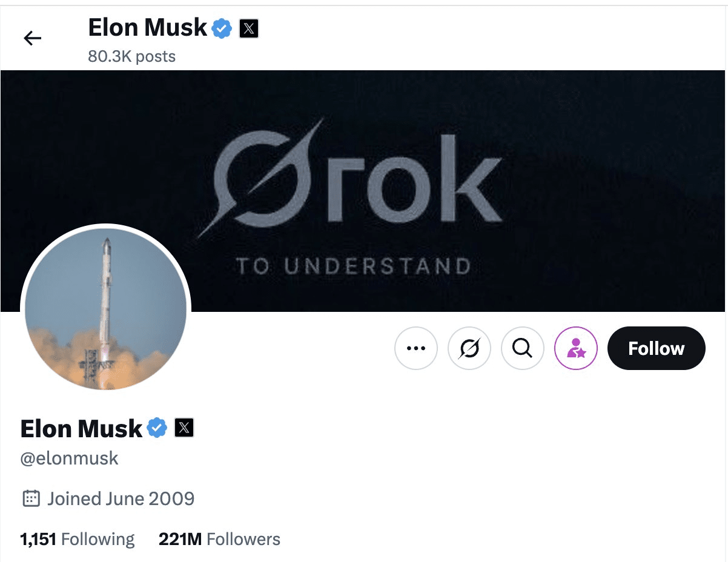This screenshot has width=728, height=562.
Task: Click the Joined June 2009 text
Action: coord(121,498)
